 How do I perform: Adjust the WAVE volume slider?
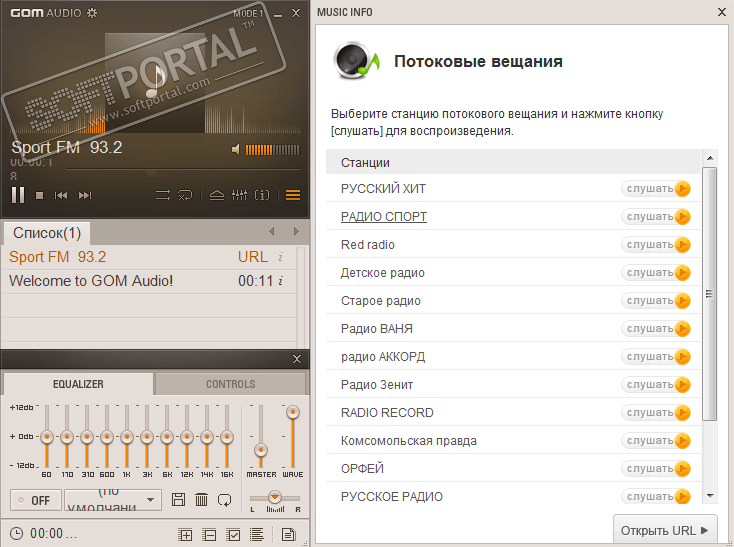293,412
